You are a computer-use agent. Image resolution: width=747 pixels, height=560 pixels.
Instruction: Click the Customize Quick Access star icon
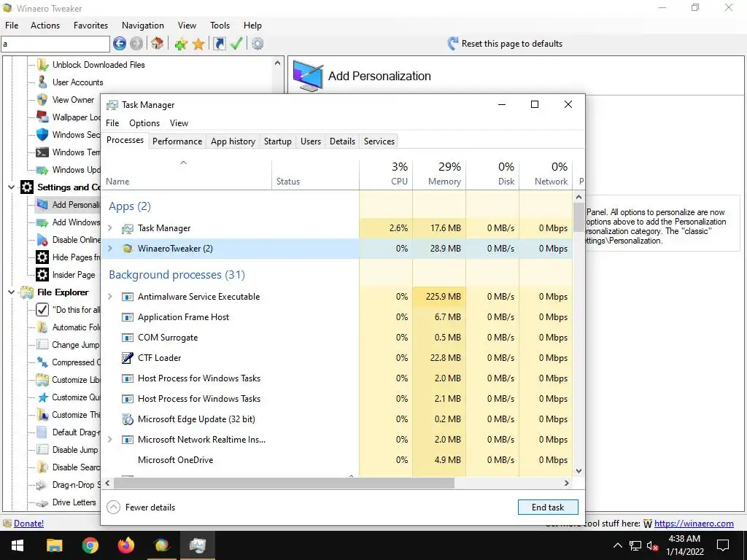(42, 397)
